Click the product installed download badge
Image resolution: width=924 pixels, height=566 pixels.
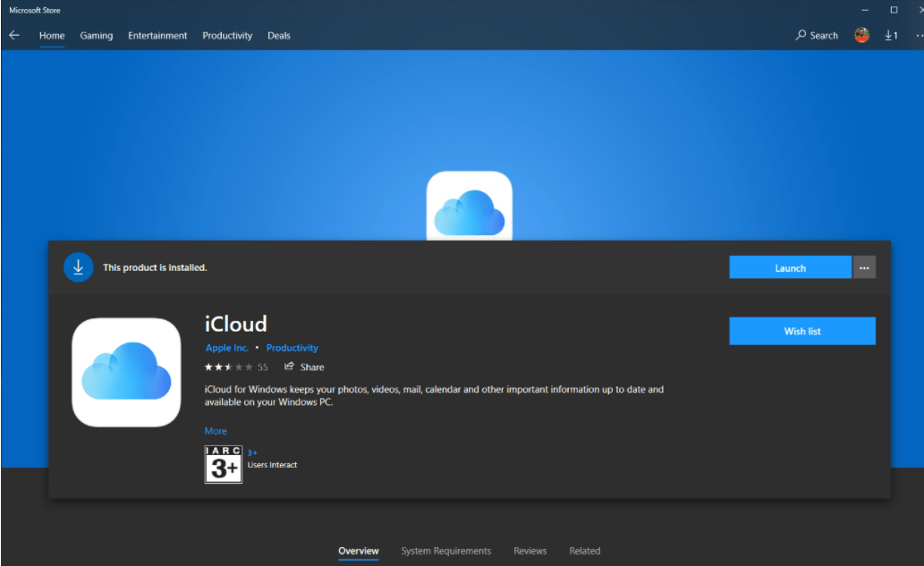point(78,266)
